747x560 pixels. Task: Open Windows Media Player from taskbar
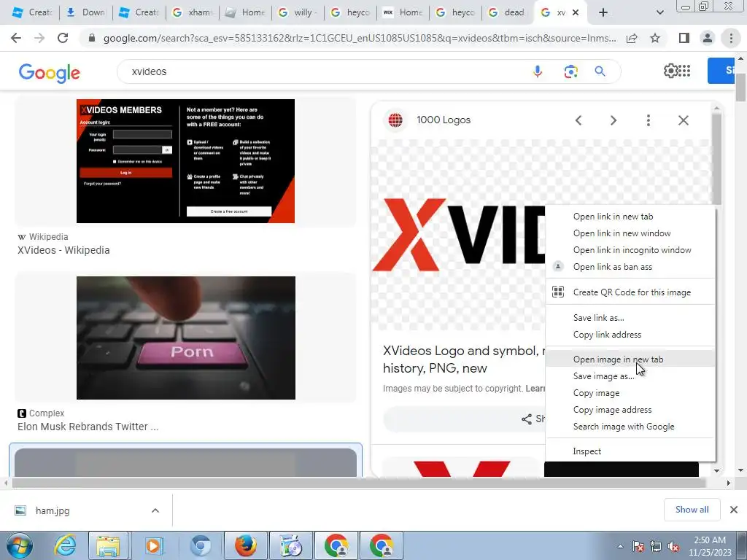coord(153,545)
